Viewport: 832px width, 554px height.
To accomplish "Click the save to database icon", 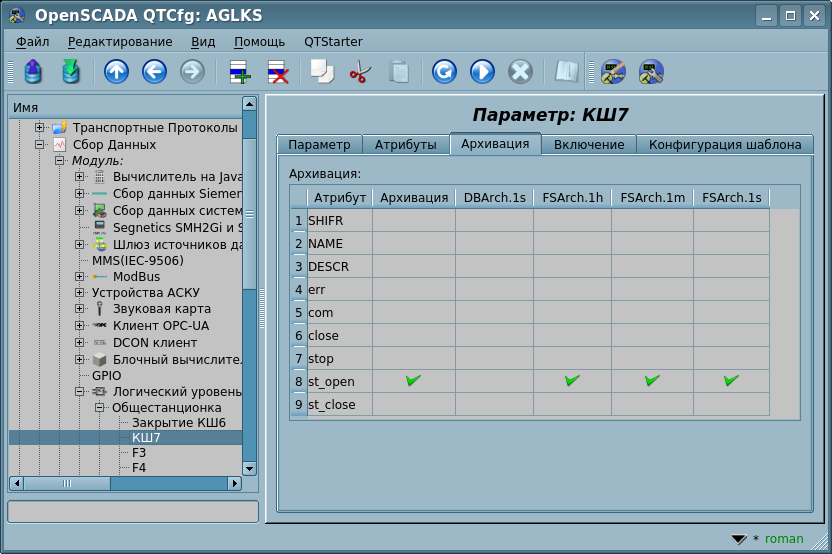I will (70, 72).
